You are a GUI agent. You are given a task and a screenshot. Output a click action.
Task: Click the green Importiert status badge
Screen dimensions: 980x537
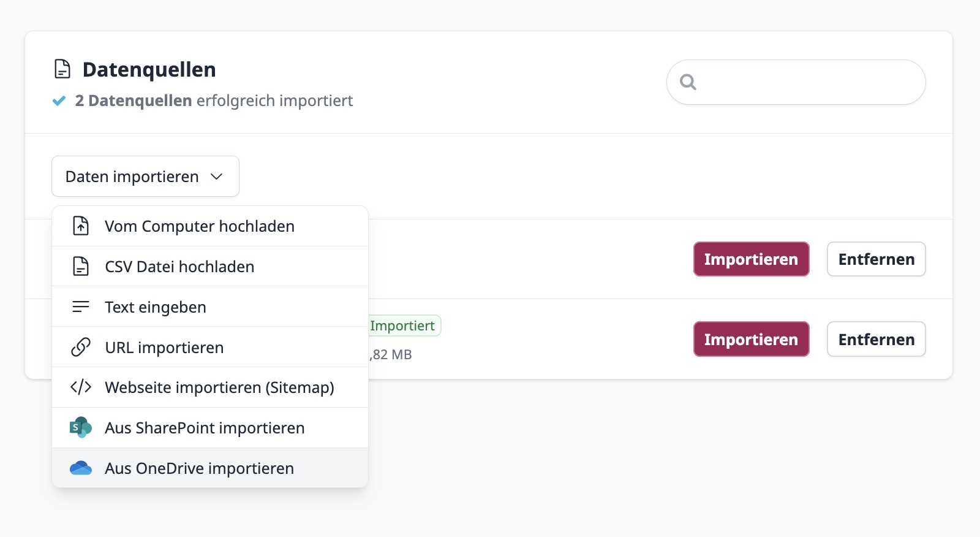point(403,326)
